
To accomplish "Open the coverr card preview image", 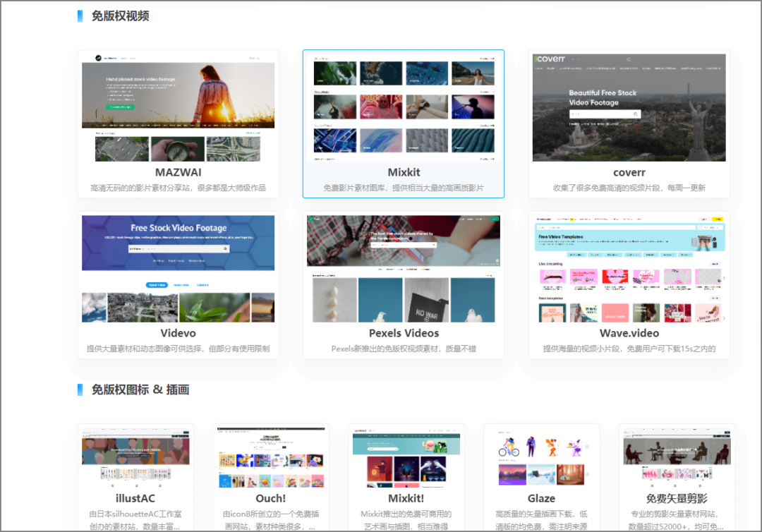I will (628, 106).
